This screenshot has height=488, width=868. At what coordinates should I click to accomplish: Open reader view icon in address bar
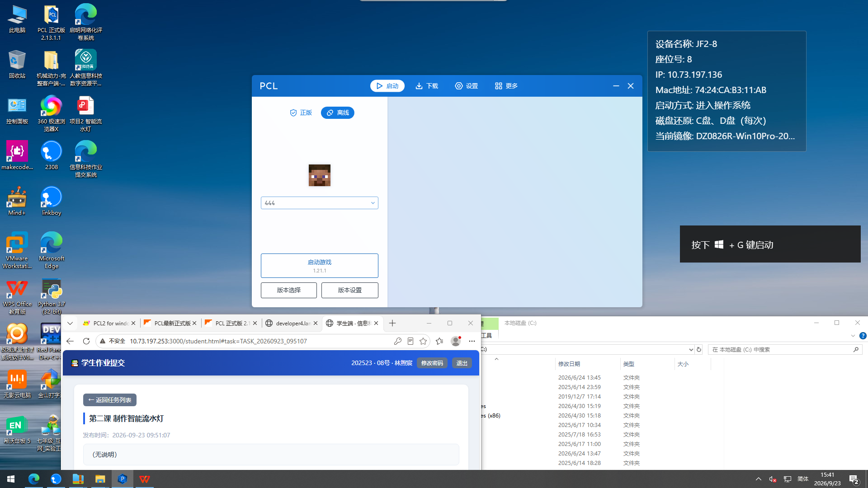410,341
